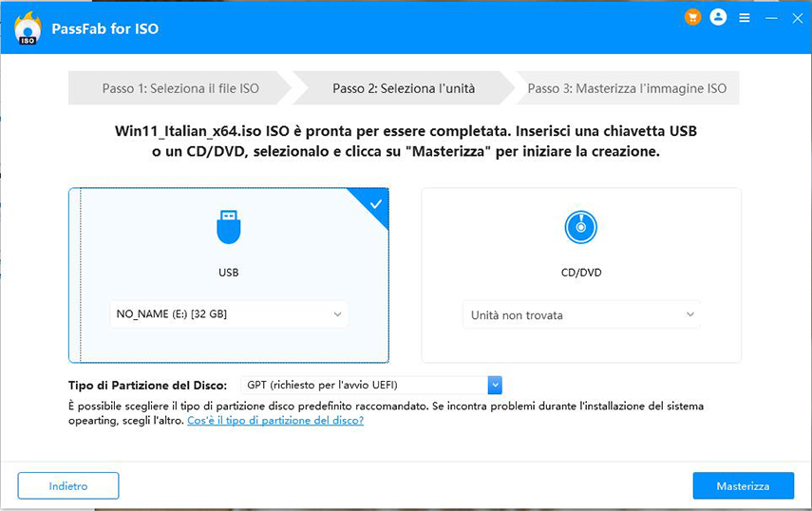Open the GPT partition type dropdown

tap(371, 385)
